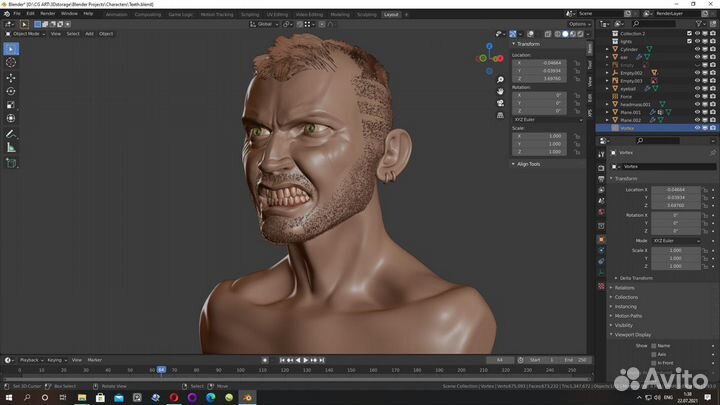
Task: Click the Options button in the viewport header
Action: pos(579,23)
